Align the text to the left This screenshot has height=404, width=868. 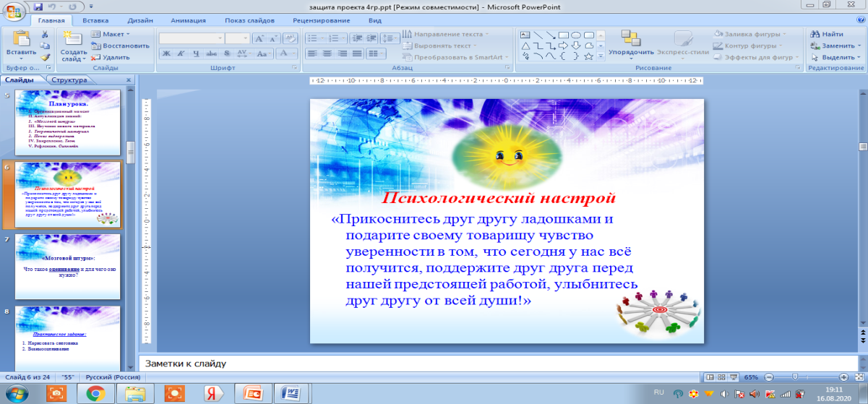pyautogui.click(x=311, y=53)
